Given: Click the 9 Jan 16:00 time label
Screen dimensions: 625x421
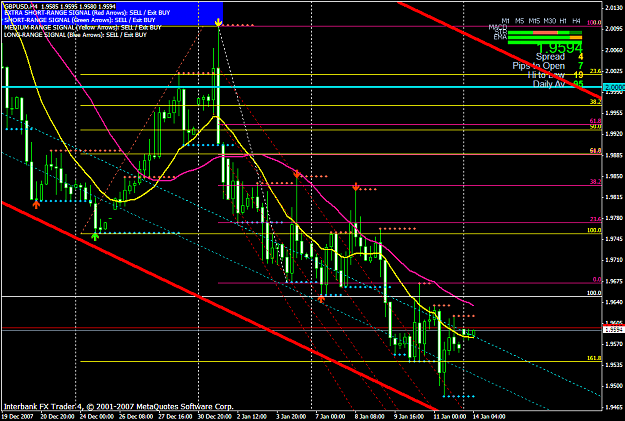Looking at the screenshot, I should coord(409,417).
